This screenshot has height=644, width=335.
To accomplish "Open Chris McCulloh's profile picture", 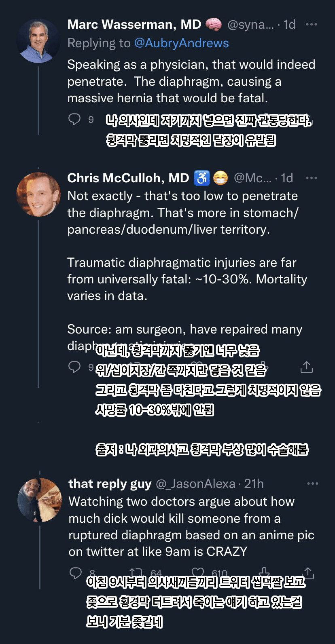I will tap(39, 194).
